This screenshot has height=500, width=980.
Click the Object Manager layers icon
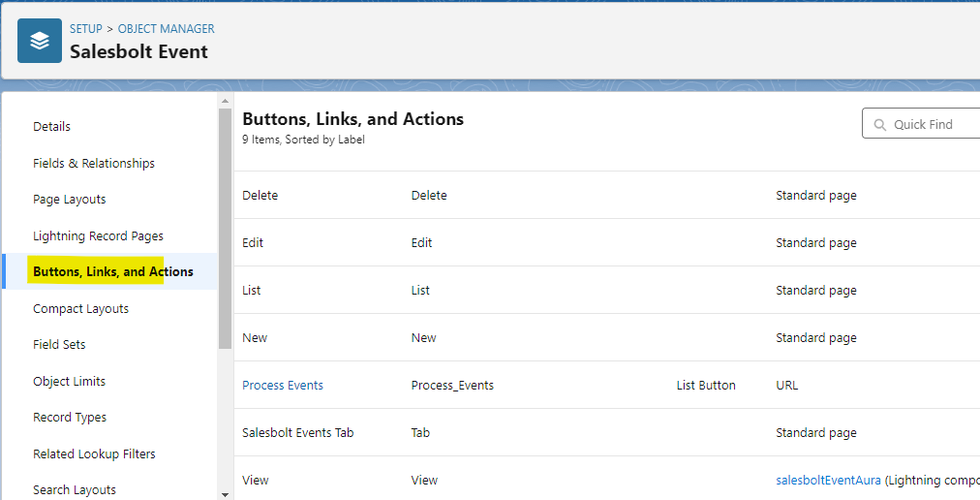tap(40, 41)
